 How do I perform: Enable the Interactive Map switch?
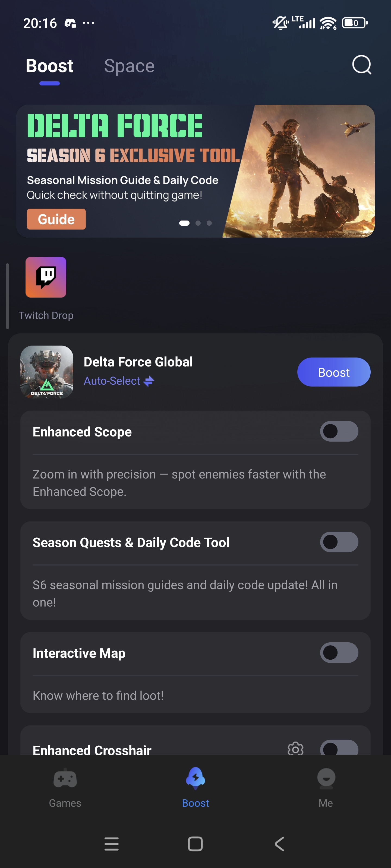pos(339,653)
